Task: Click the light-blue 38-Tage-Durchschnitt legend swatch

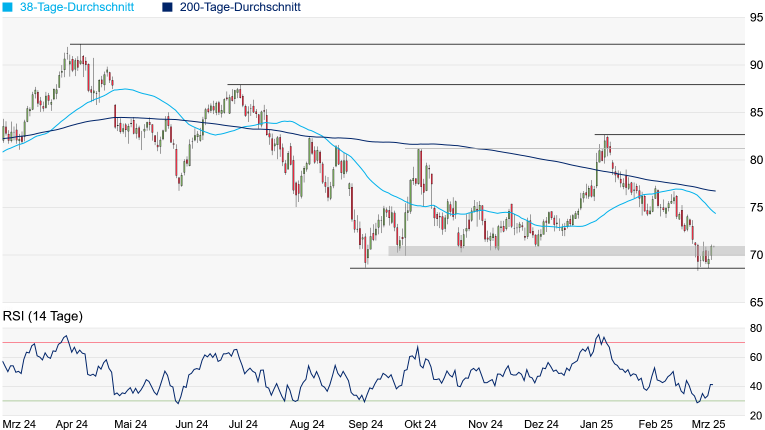Action: click(x=7, y=7)
